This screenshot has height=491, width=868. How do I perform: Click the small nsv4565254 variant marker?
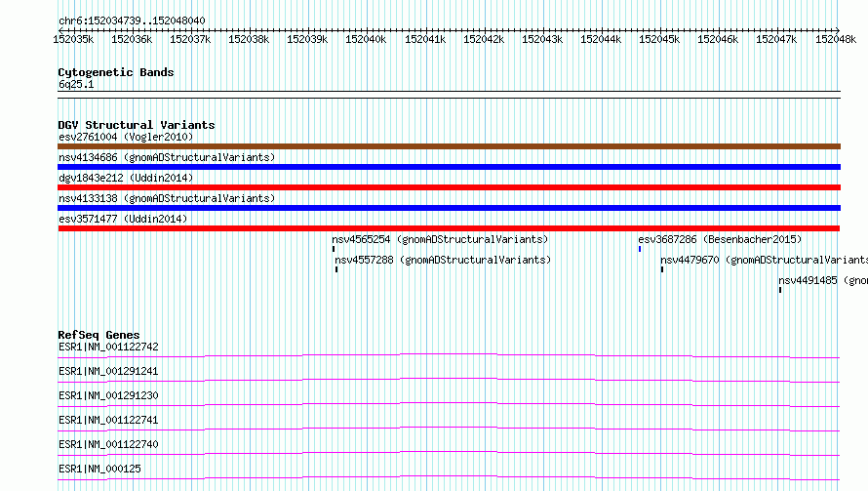click(x=334, y=249)
